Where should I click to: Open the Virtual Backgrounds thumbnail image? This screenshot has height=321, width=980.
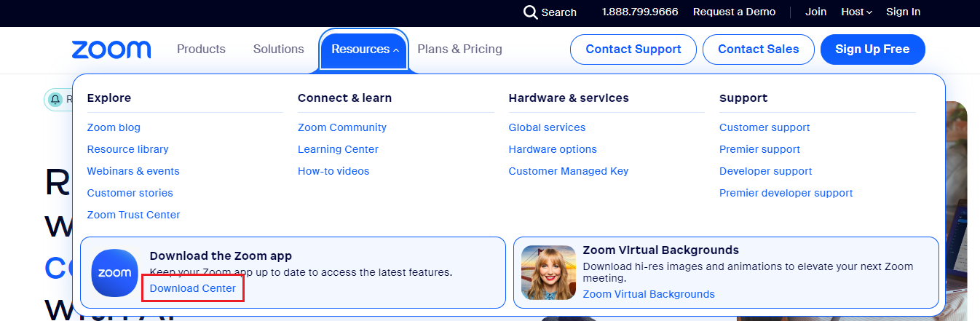pos(548,273)
